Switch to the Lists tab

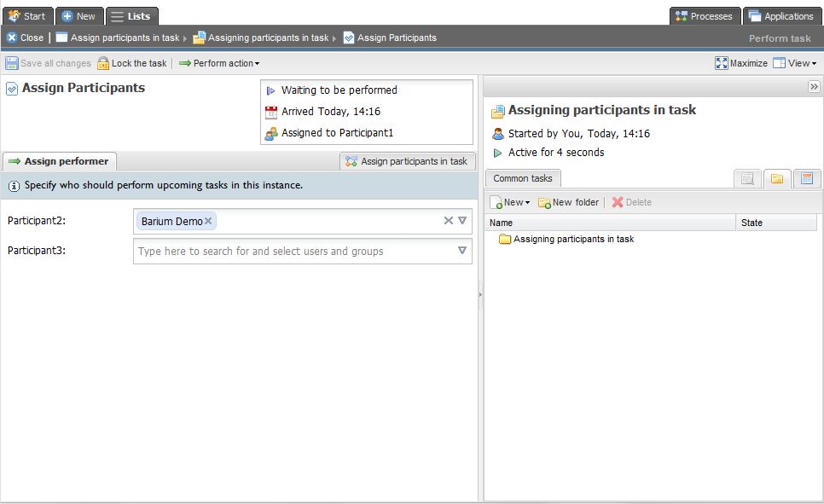coord(132,16)
